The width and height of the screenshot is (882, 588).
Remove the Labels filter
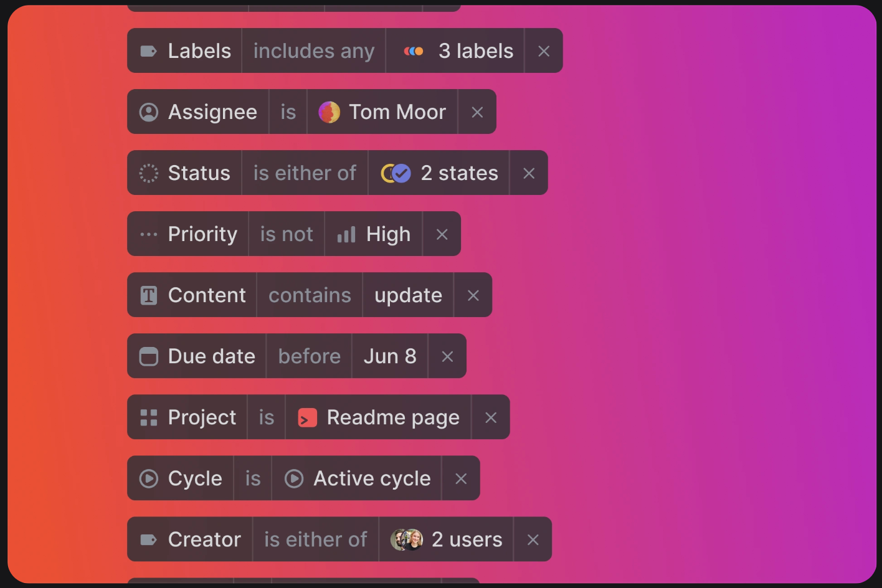coord(544,51)
